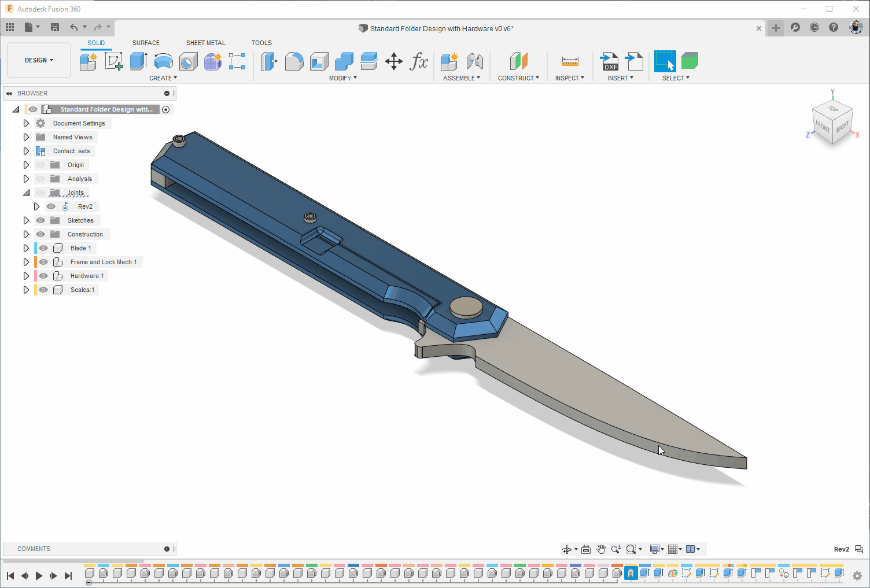Open the SELECT dropdown menu
Image resolution: width=870 pixels, height=588 pixels.
point(676,78)
